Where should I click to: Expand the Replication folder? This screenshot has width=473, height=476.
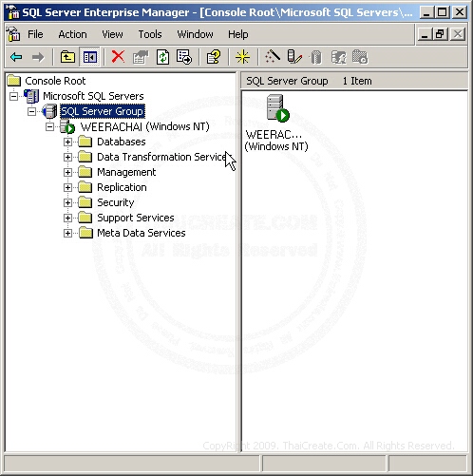[67, 187]
